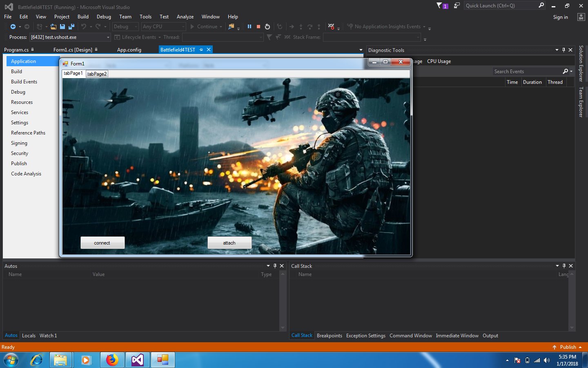Viewport: 588px width, 368px height.
Task: Open the document tabs overflow dropdown arrow
Action: point(361,50)
